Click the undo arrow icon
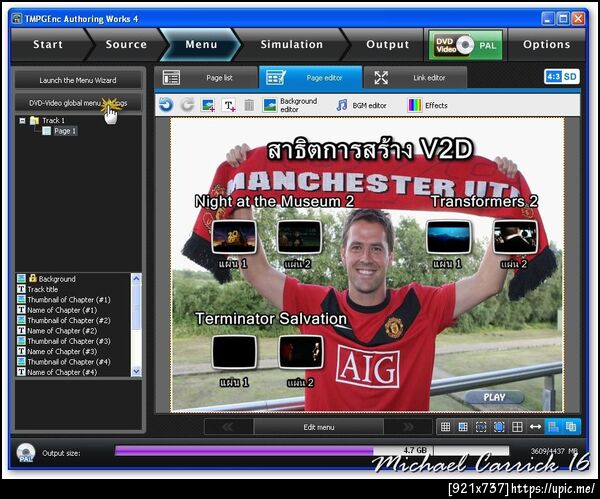 (x=166, y=105)
